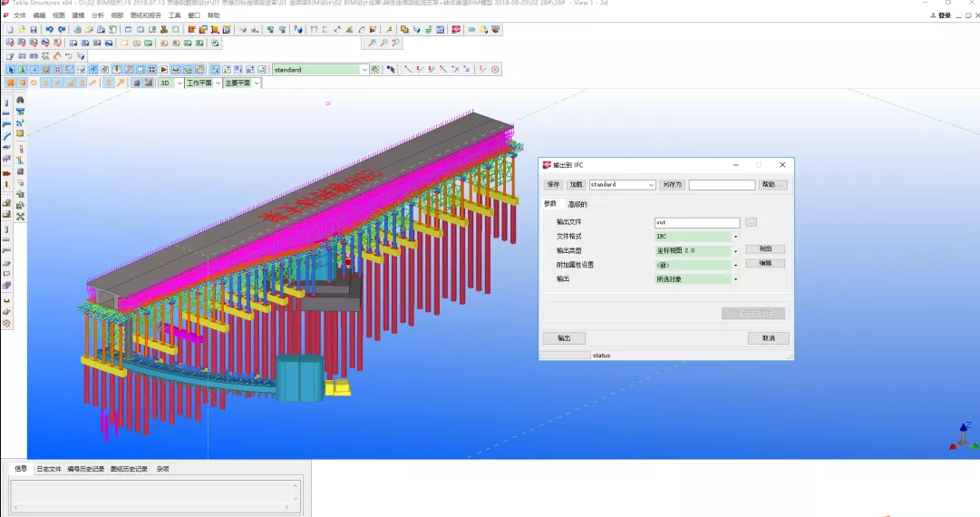
Task: Select the curved beam tool in left toolbar
Action: point(6,136)
